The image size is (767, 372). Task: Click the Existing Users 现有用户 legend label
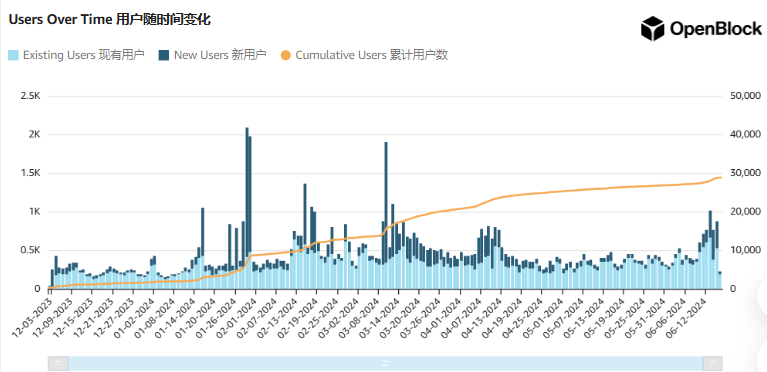click(84, 55)
